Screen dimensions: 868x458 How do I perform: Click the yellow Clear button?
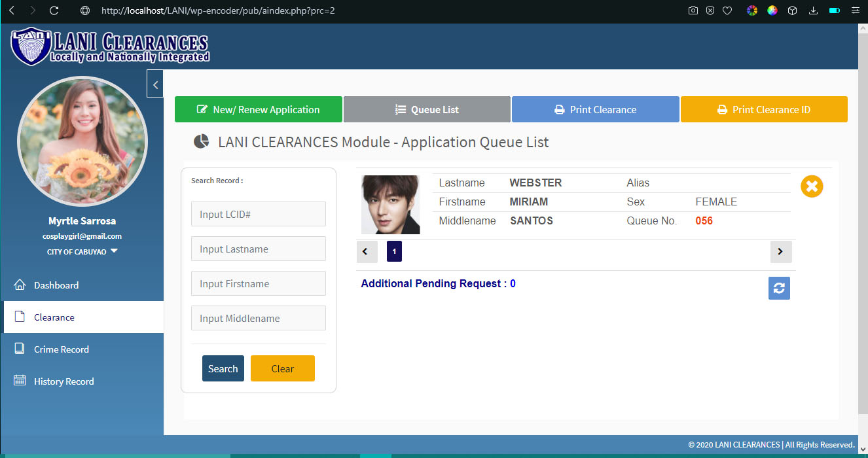pos(282,368)
